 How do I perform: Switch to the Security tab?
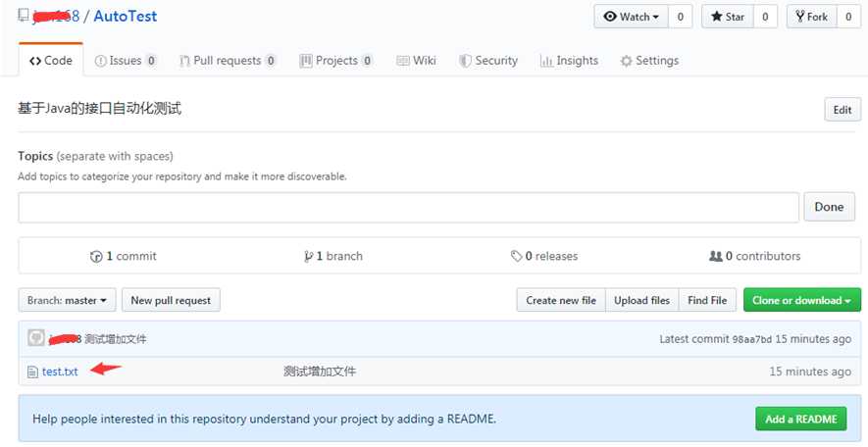coord(488,61)
